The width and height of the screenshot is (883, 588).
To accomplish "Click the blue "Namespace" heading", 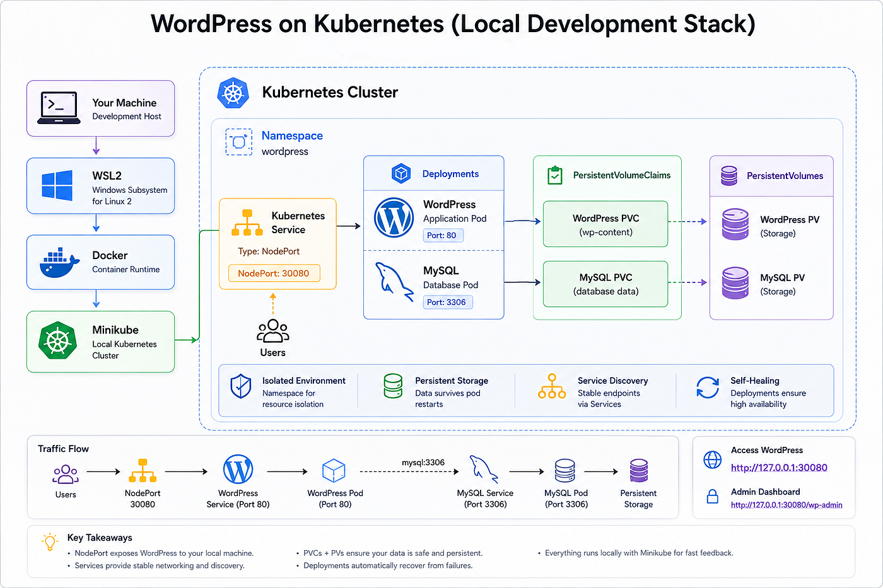I will pos(292,135).
